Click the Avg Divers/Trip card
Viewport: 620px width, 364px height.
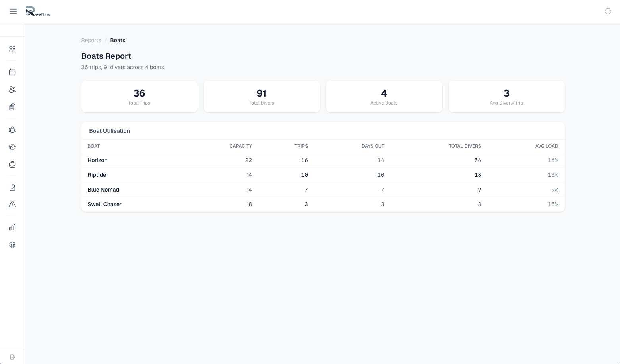(507, 97)
